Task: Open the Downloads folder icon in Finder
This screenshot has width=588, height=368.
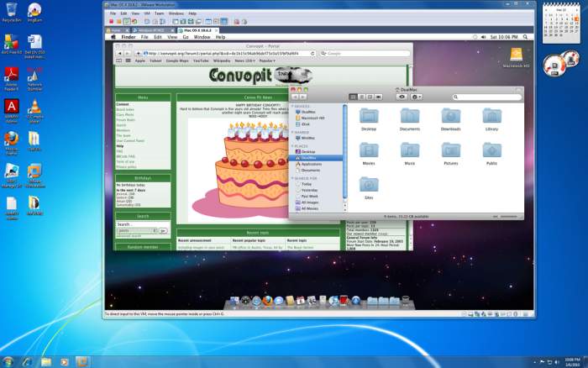Action: (x=451, y=116)
